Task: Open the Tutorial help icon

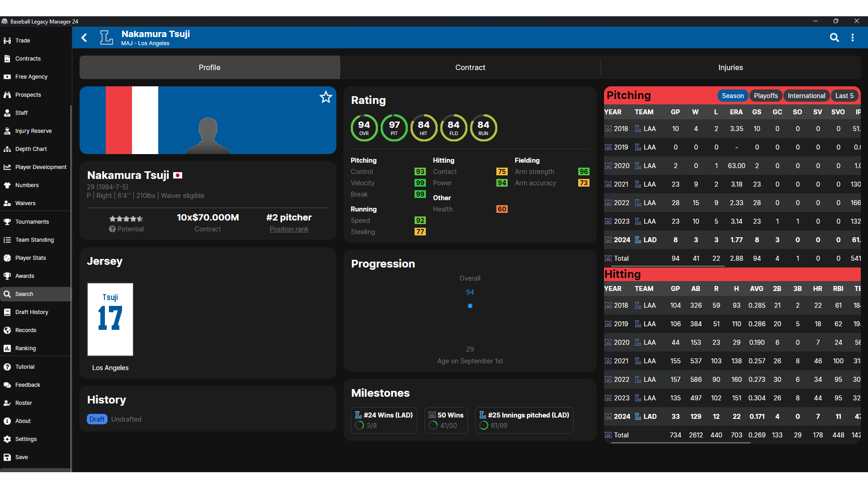Action: 7,367
